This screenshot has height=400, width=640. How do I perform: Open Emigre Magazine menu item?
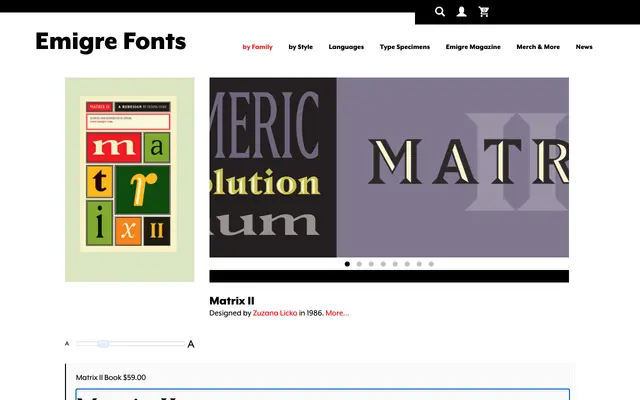coord(473,47)
